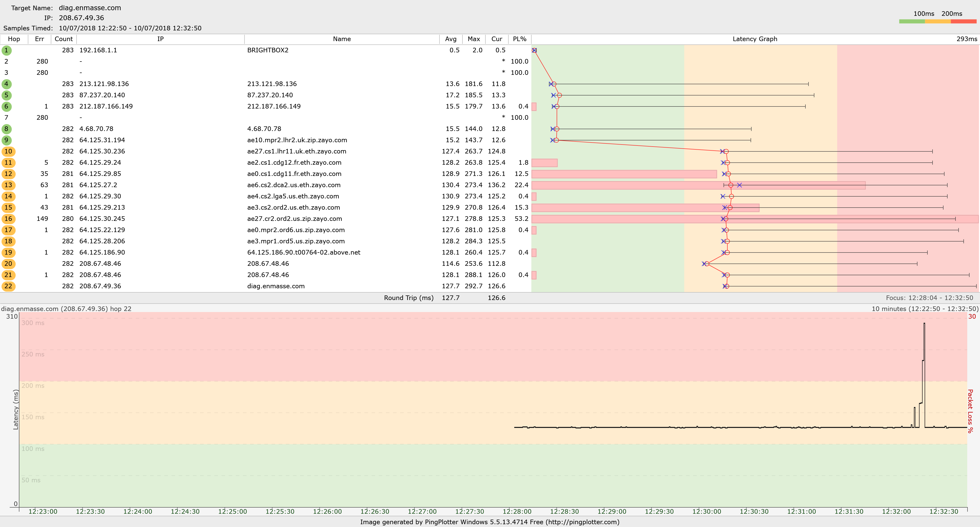The width and height of the screenshot is (980, 527).
Task: Select the orange hop 16 circle icon
Action: pyautogui.click(x=8, y=219)
